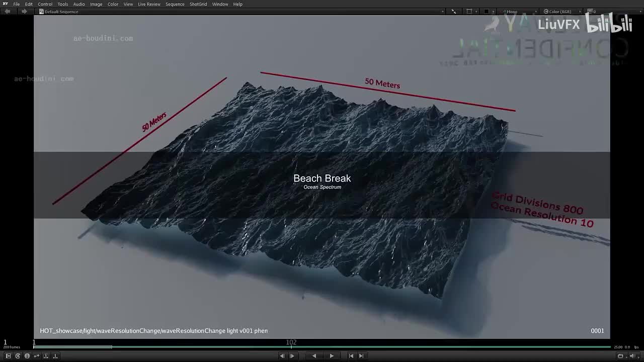This screenshot has height=362, width=644.
Task: Toggle the in/out range arrows icon
Action: [36, 356]
